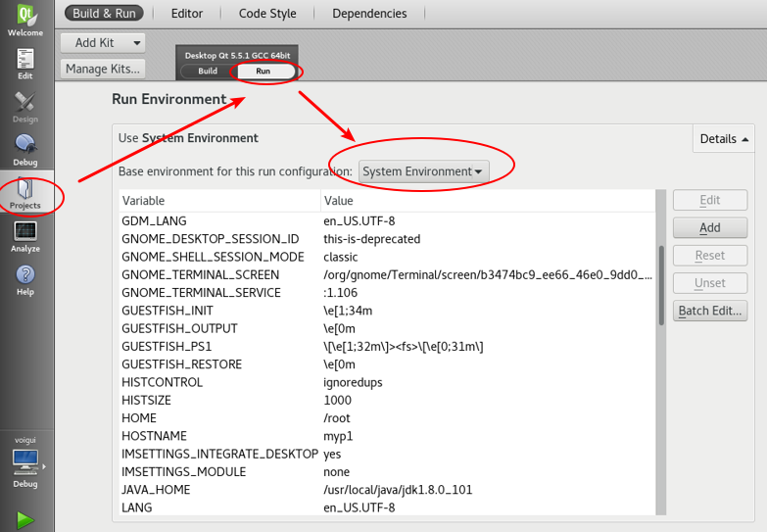The width and height of the screenshot is (767, 532).
Task: Select IMSETTINGS_MODULE variable
Action: pyautogui.click(x=387, y=472)
